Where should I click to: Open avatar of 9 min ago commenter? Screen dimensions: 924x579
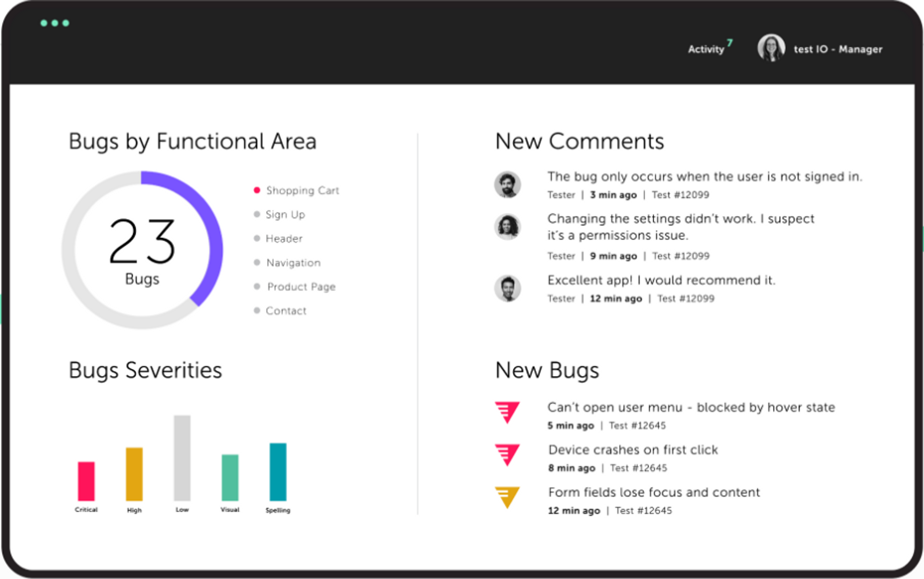(x=508, y=227)
